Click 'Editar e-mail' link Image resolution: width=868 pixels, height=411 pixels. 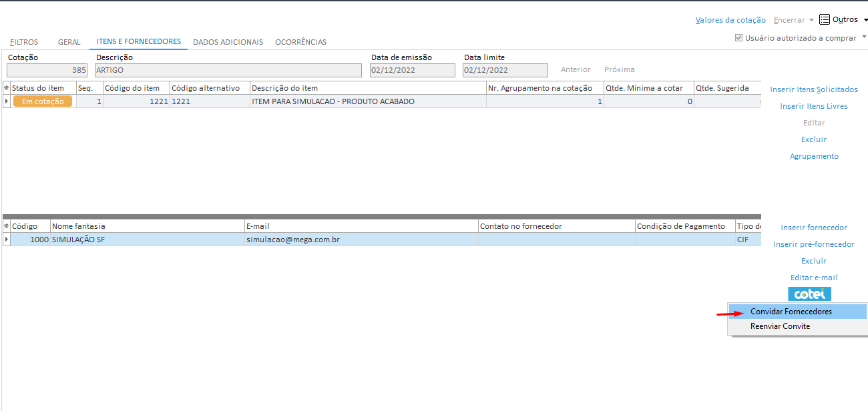pos(814,278)
